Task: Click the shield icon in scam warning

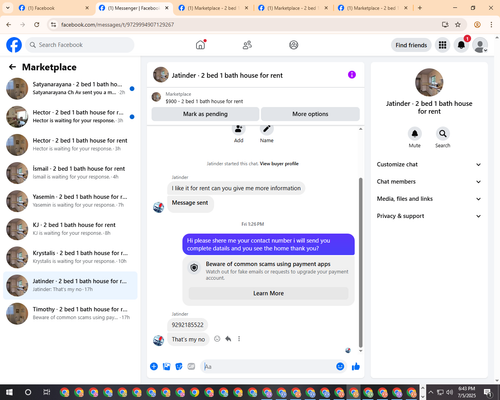Action: (194, 267)
